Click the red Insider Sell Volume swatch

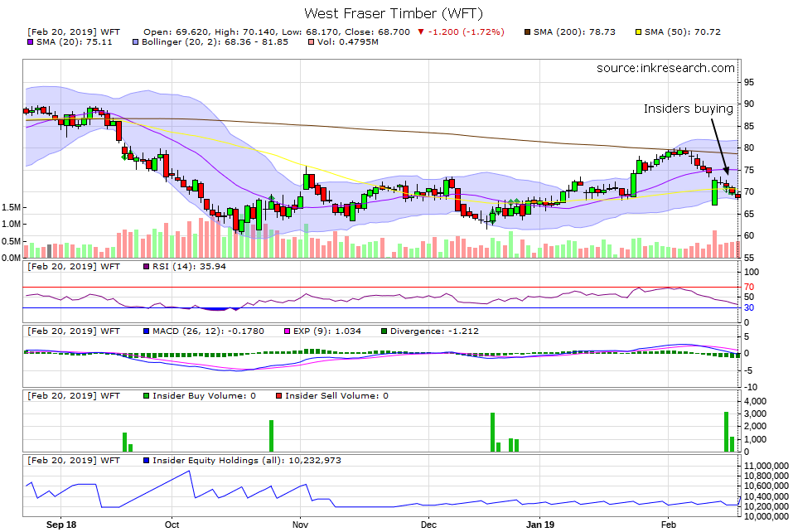tap(279, 396)
